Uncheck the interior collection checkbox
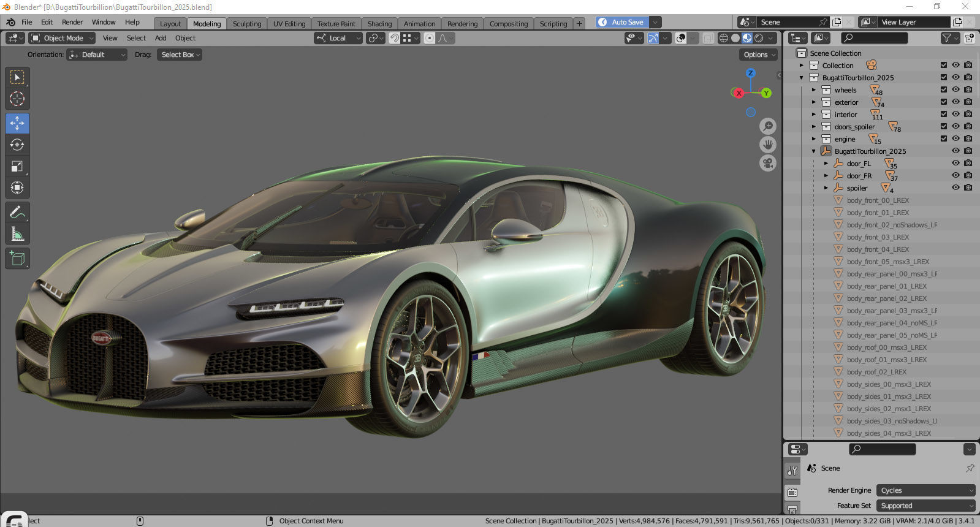This screenshot has height=527, width=980. 944,114
